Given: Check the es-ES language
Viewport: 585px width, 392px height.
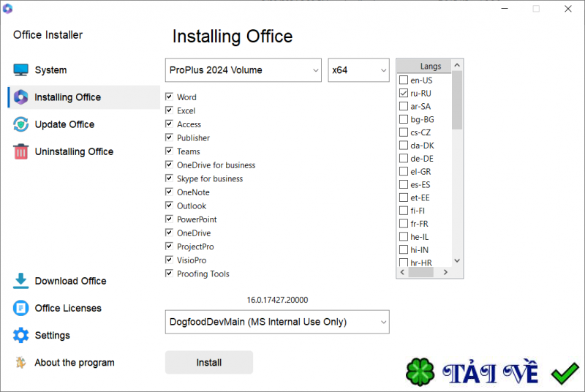Looking at the screenshot, I should pyautogui.click(x=404, y=184).
